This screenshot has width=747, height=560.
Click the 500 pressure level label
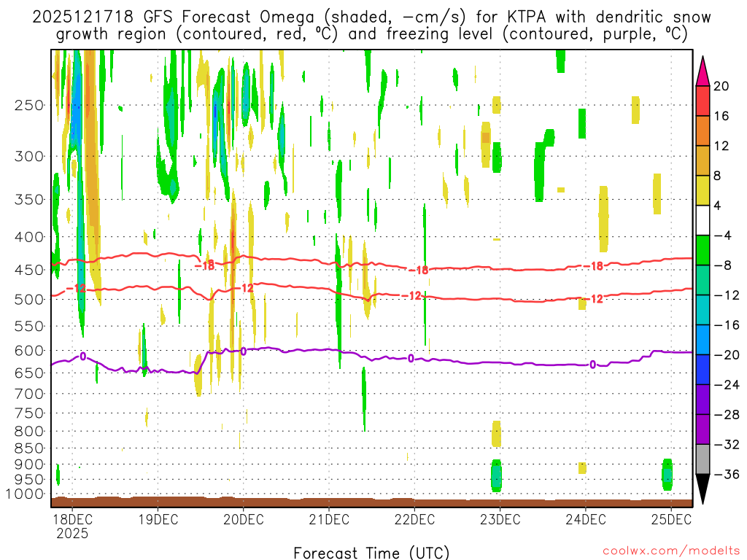coord(29,300)
